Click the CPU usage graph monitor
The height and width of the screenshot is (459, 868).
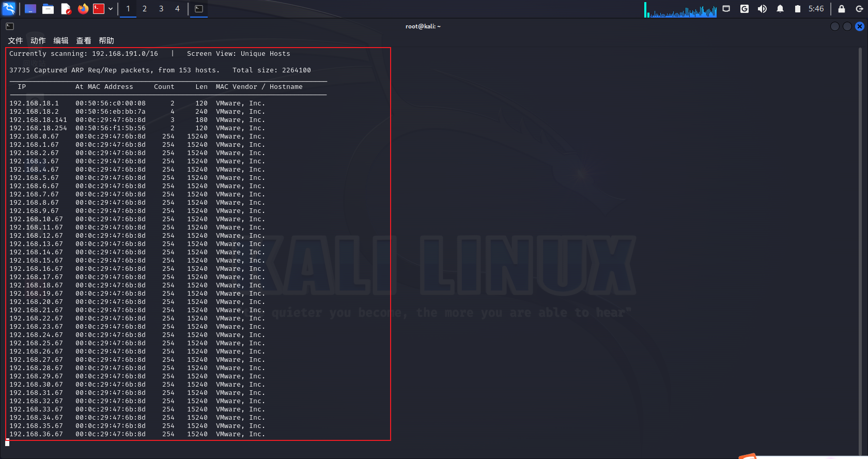[x=680, y=9]
